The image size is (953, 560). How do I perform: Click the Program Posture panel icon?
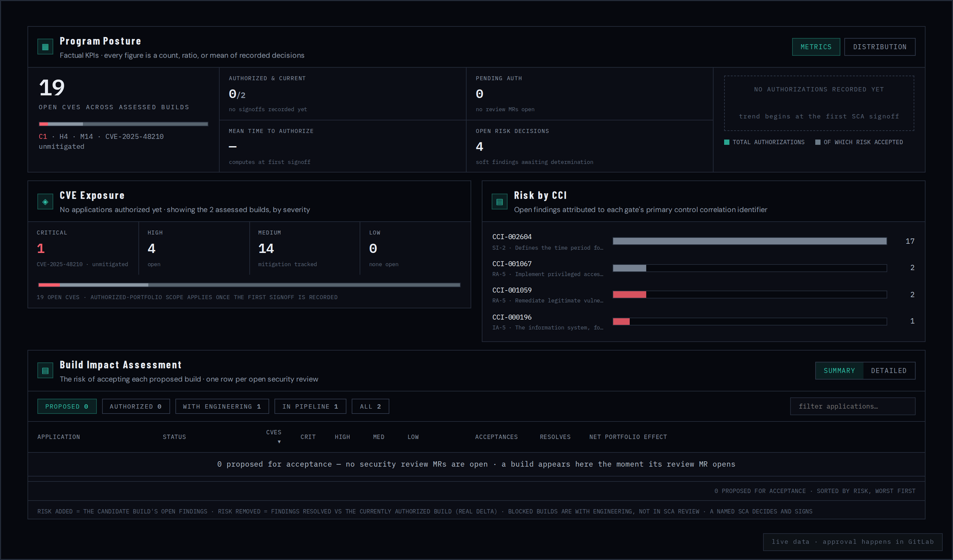click(45, 47)
